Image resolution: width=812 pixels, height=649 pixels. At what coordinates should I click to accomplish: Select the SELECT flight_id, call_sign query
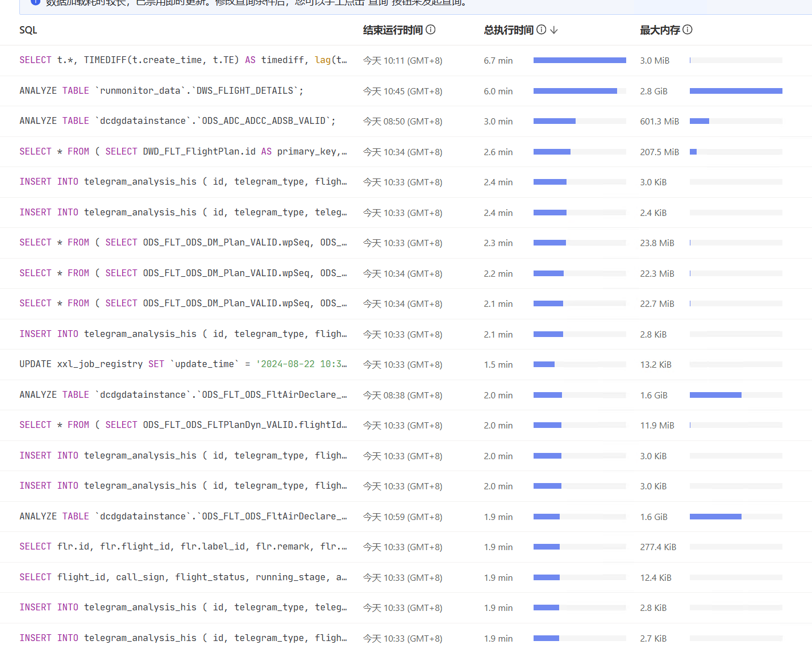[182, 577]
